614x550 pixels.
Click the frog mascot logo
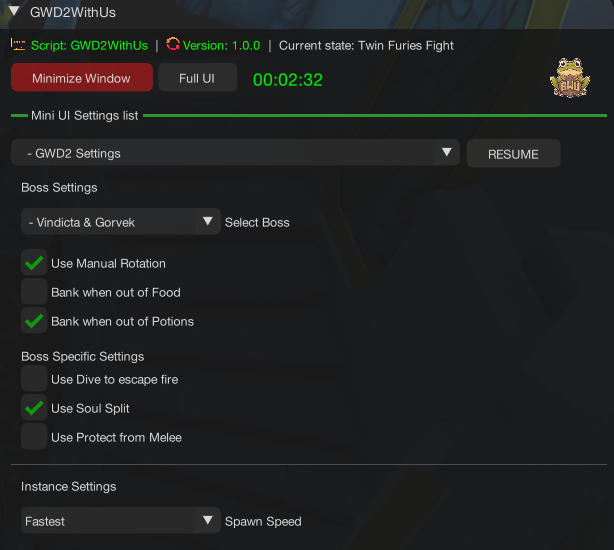[x=570, y=78]
